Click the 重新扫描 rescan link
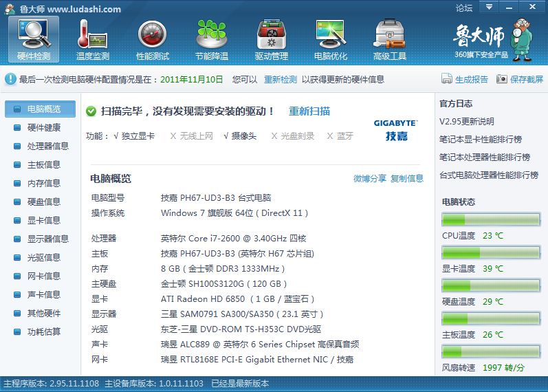 tap(309, 111)
